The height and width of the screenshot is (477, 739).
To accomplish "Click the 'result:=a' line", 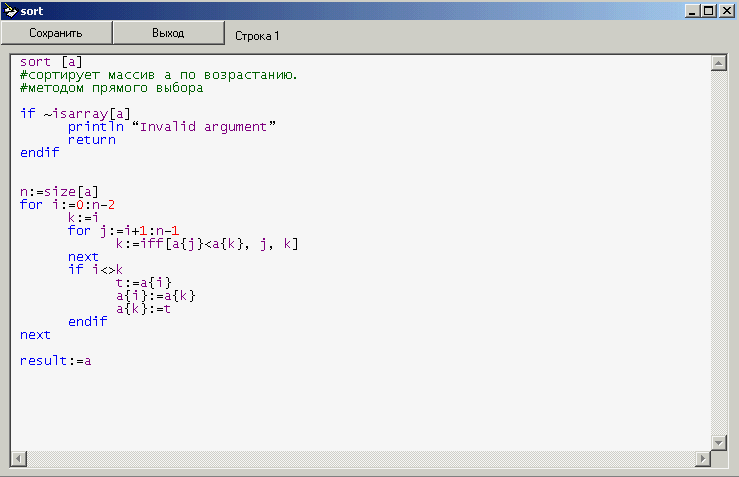I will point(56,361).
